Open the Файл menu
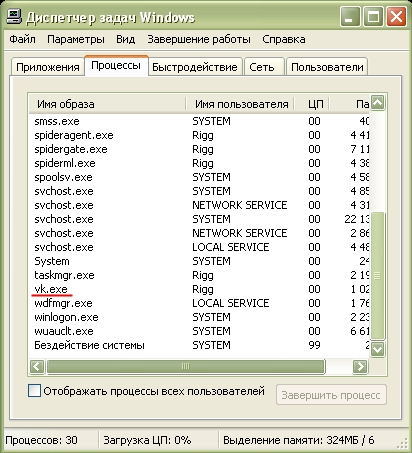The height and width of the screenshot is (453, 412). 22,39
